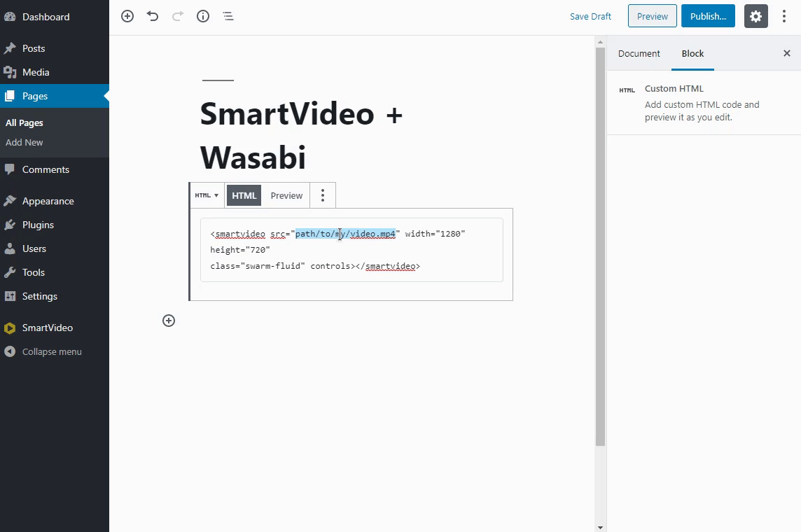Click the editor vertical scrollbar

coord(600,246)
